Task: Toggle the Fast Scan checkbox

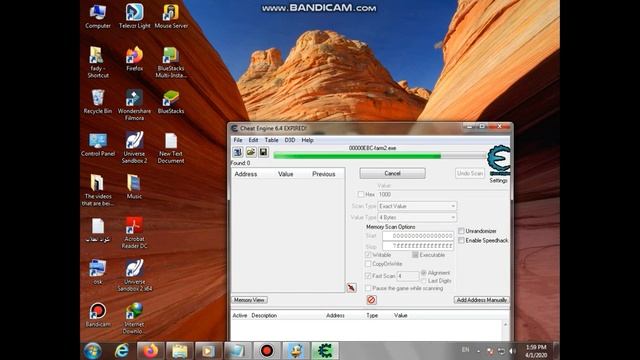Action: (368, 276)
